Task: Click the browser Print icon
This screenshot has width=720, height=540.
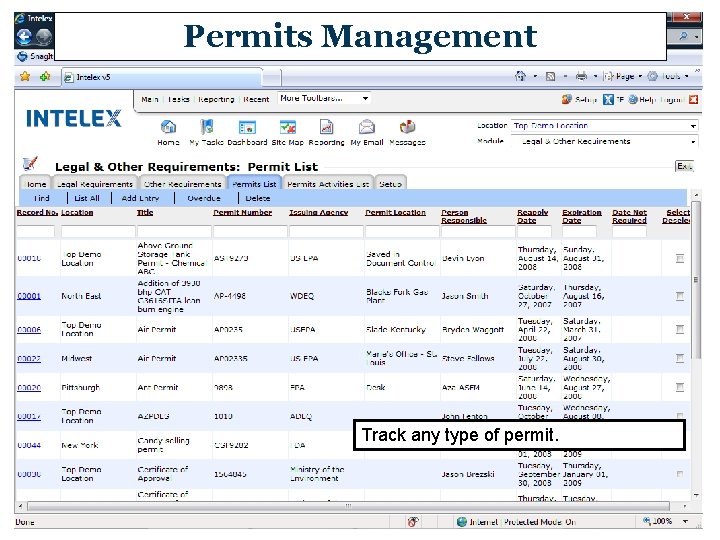Action: [581, 76]
